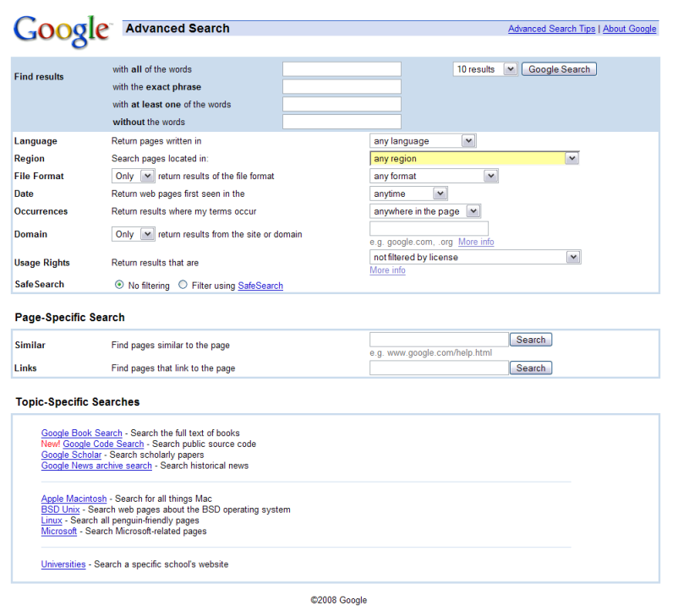Open Google Book Search link

[82, 433]
